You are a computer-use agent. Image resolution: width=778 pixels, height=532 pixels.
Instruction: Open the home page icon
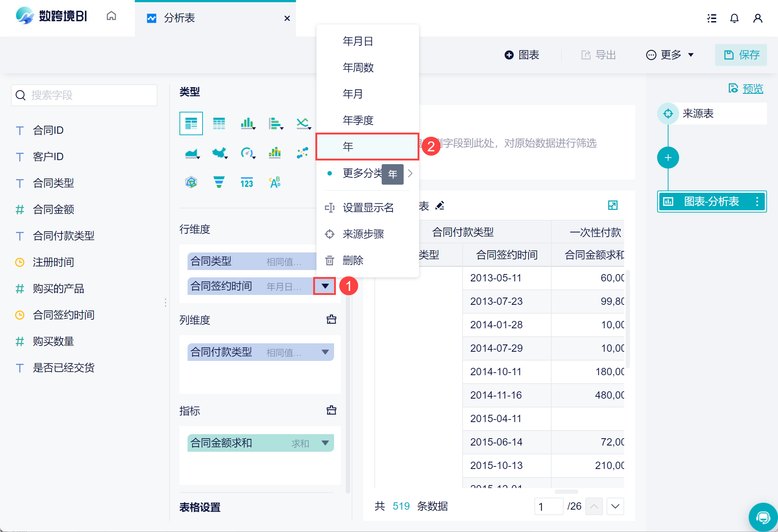pos(111,16)
